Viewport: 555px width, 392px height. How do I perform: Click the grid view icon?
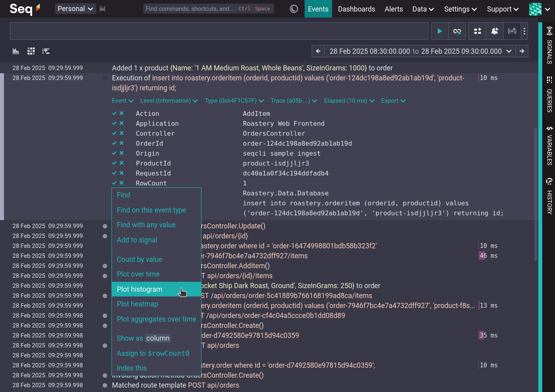(31, 51)
